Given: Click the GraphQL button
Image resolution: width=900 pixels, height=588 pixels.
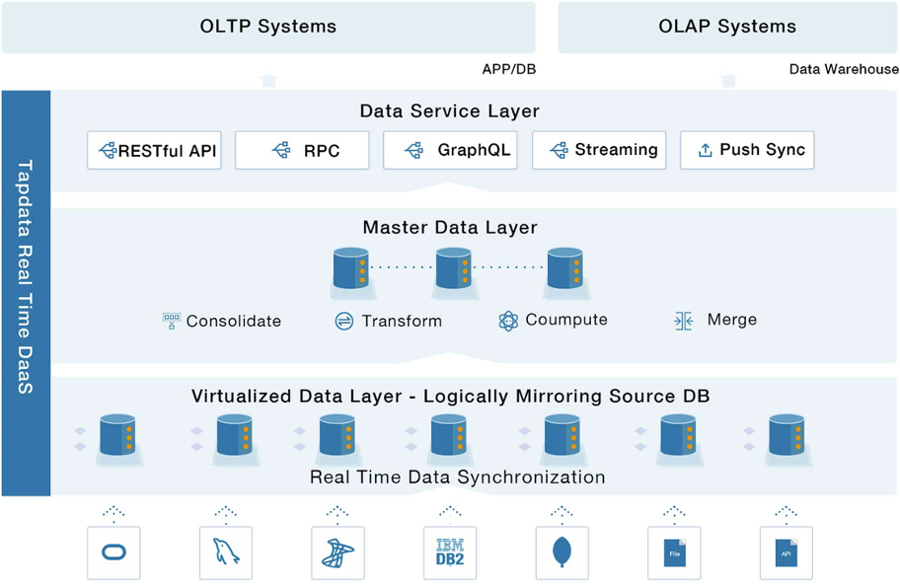Looking at the screenshot, I should (450, 150).
